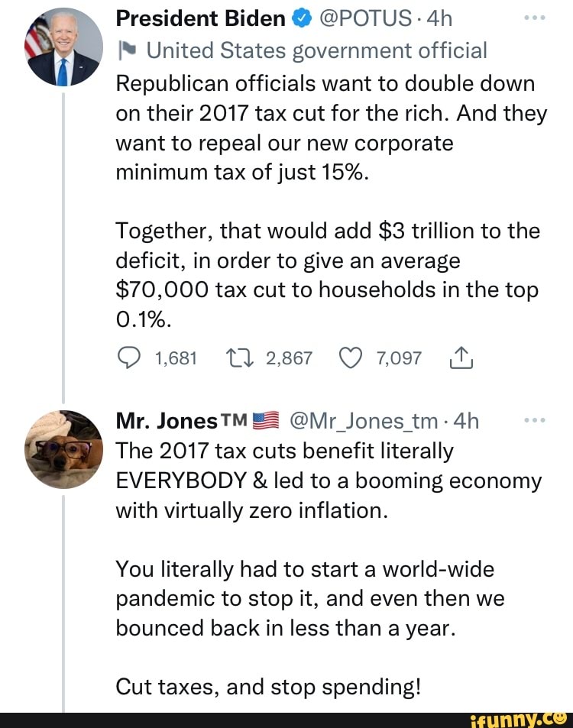Image resolution: width=573 pixels, height=728 pixels.
Task: Open President Biden's profile picture
Action: (x=63, y=47)
